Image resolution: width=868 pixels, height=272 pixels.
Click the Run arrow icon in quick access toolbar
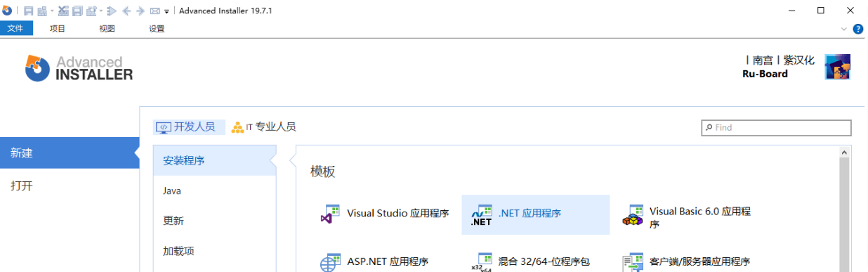(112, 11)
